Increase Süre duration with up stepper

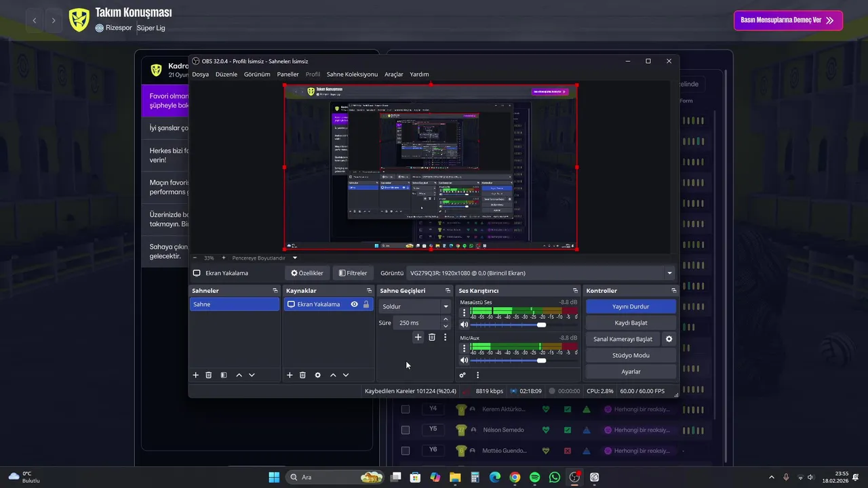pyautogui.click(x=446, y=319)
